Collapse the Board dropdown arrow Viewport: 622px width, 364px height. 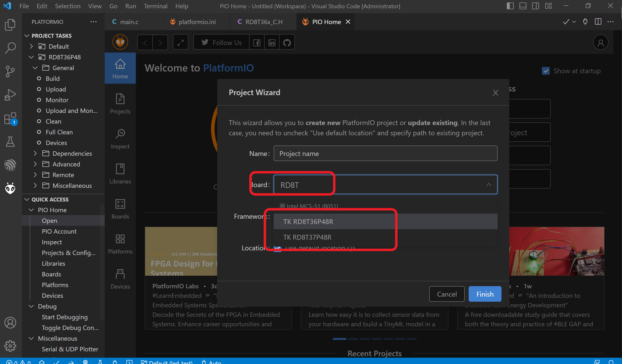click(x=488, y=185)
